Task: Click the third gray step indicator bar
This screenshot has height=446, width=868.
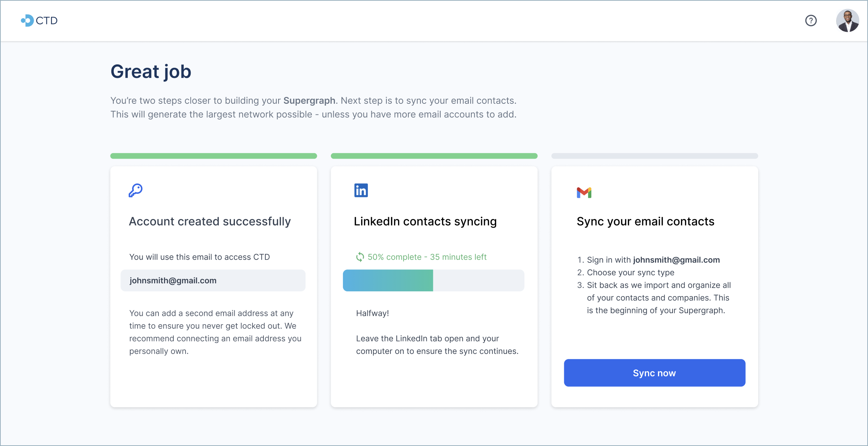Action: click(654, 156)
